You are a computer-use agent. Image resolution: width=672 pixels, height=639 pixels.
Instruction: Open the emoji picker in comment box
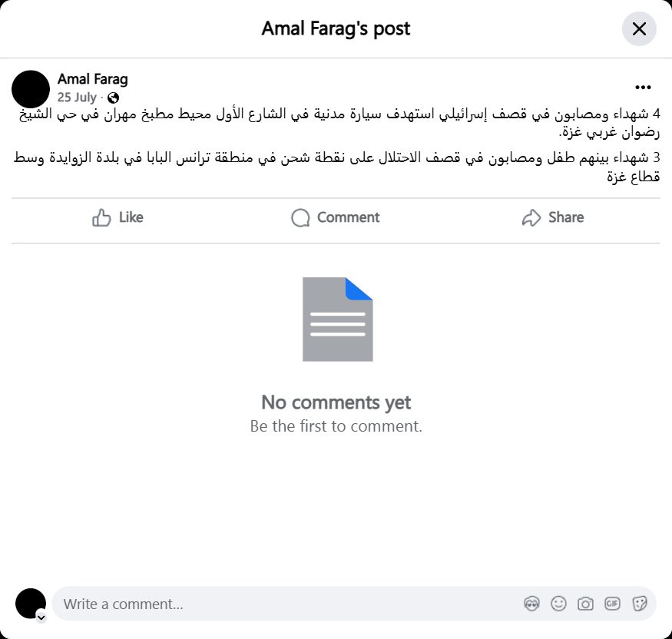[x=558, y=604]
